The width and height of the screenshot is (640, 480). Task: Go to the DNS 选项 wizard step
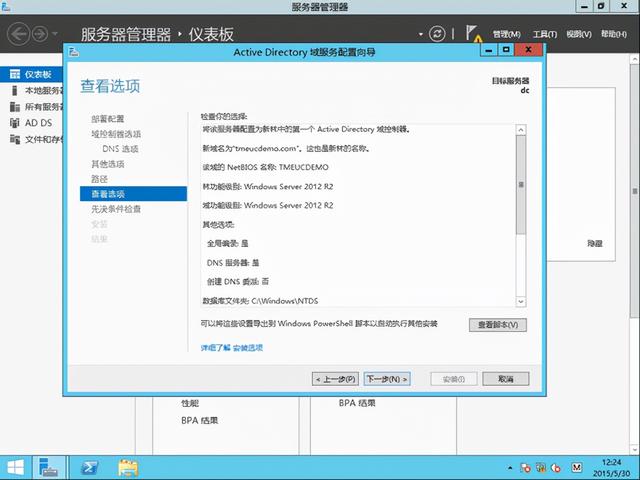120,149
